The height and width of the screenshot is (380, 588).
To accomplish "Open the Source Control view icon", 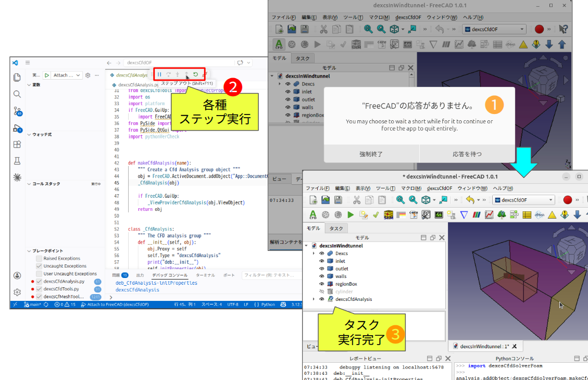I will click(17, 111).
